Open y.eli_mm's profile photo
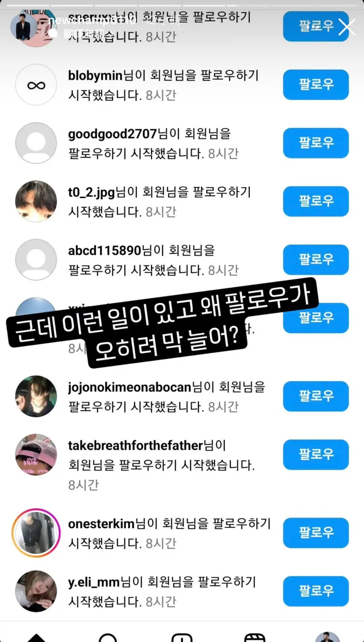 [x=36, y=591]
